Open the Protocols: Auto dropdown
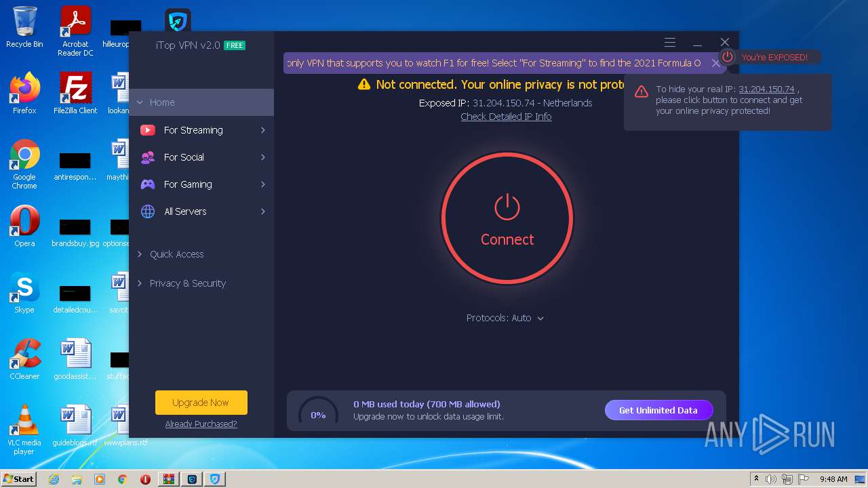 [x=505, y=318]
